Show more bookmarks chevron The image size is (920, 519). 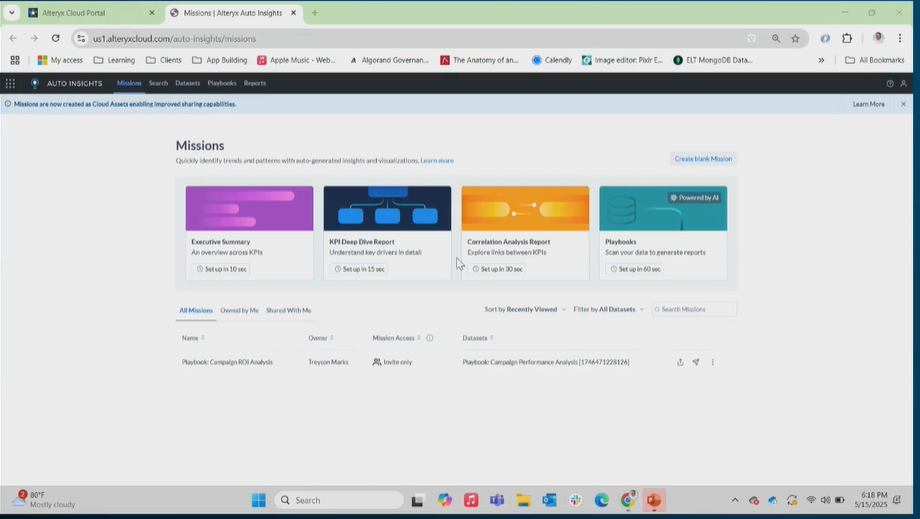pyautogui.click(x=821, y=60)
